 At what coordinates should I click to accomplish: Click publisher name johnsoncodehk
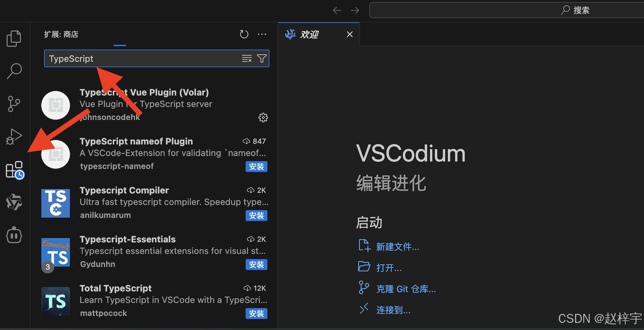pos(110,117)
